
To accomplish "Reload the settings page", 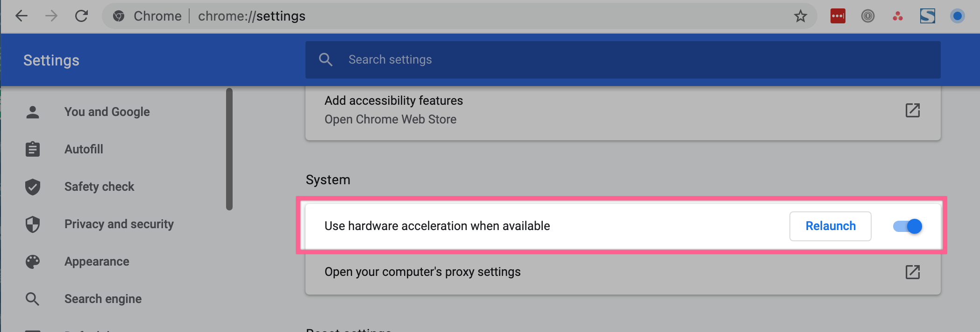I will coord(82,16).
